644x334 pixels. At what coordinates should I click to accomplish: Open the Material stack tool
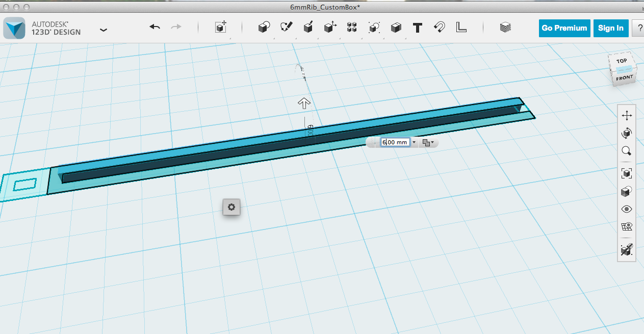click(x=505, y=28)
